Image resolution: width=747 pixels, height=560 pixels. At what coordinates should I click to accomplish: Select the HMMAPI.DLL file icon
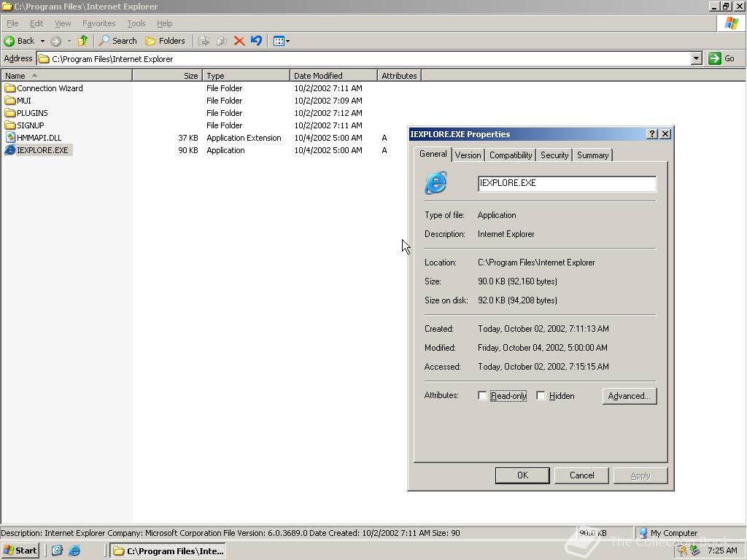(x=10, y=138)
